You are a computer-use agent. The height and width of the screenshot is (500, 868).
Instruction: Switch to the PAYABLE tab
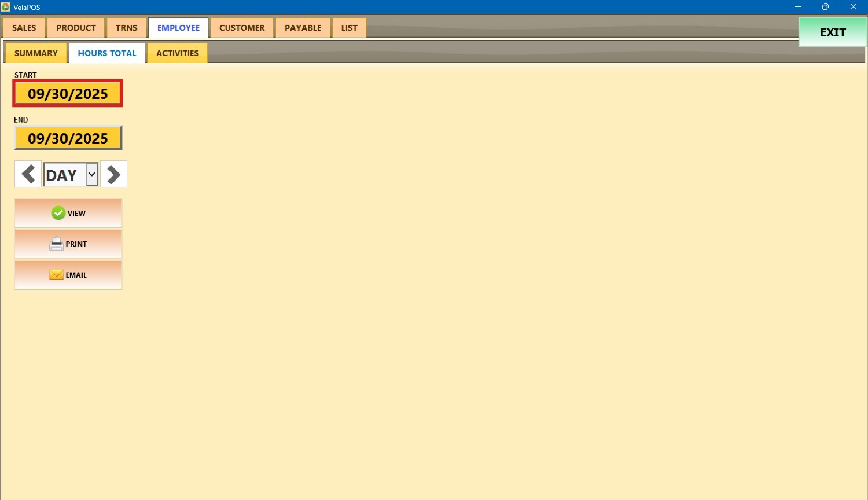[303, 28]
